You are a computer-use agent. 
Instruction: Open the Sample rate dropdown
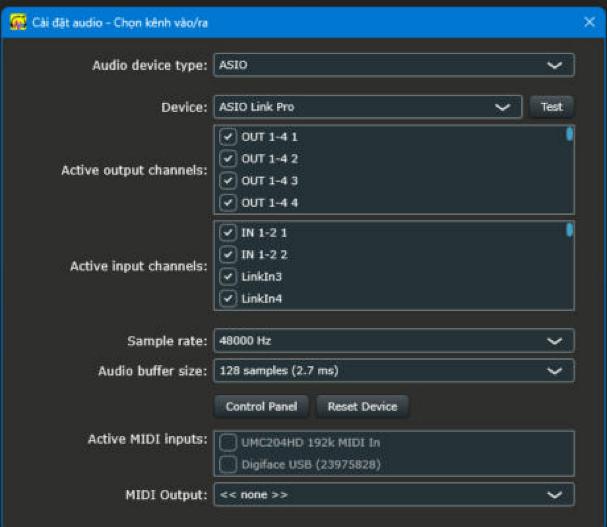(394, 341)
